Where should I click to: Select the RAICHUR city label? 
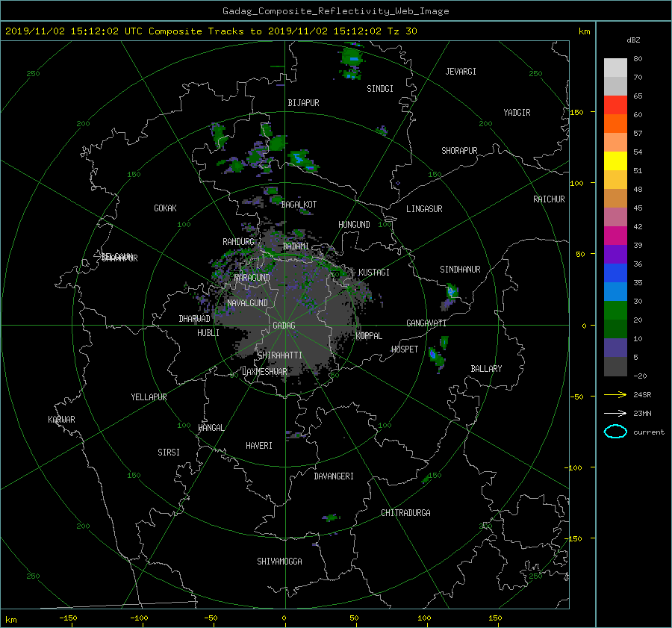pyautogui.click(x=549, y=199)
